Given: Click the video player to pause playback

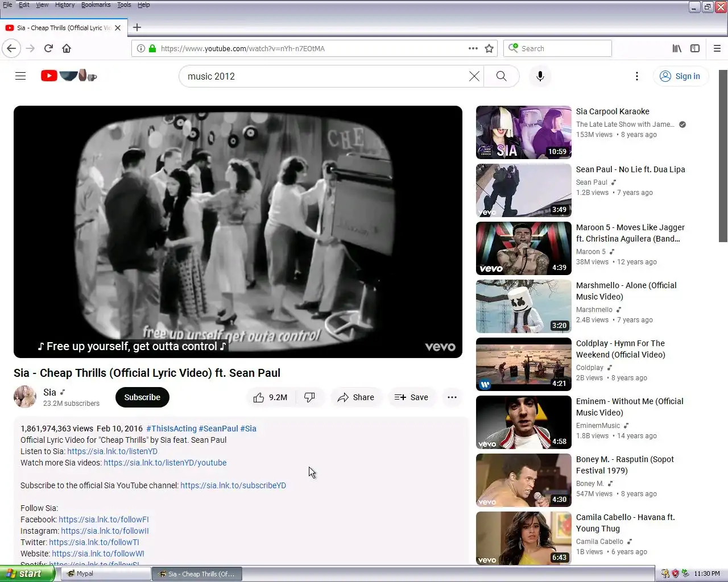Looking at the screenshot, I should click(238, 232).
